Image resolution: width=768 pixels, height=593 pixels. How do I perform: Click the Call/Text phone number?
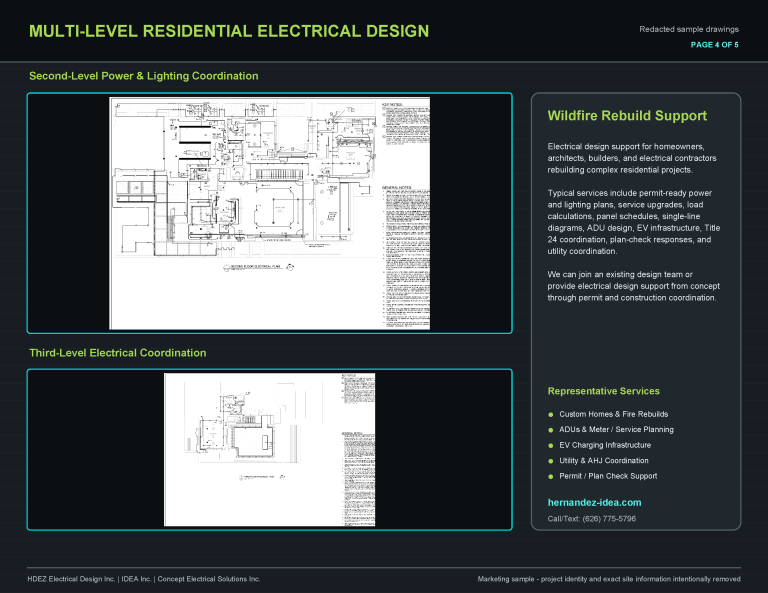[x=592, y=519]
